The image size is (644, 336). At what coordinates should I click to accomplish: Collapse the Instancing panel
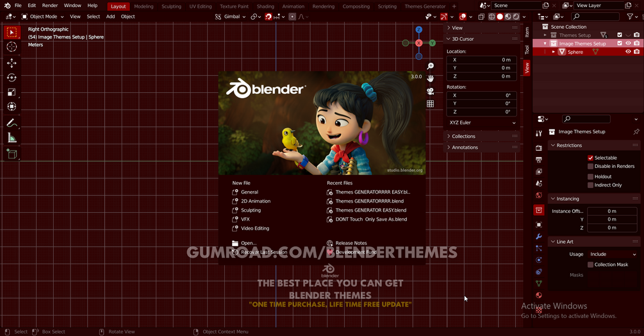click(x=593, y=199)
